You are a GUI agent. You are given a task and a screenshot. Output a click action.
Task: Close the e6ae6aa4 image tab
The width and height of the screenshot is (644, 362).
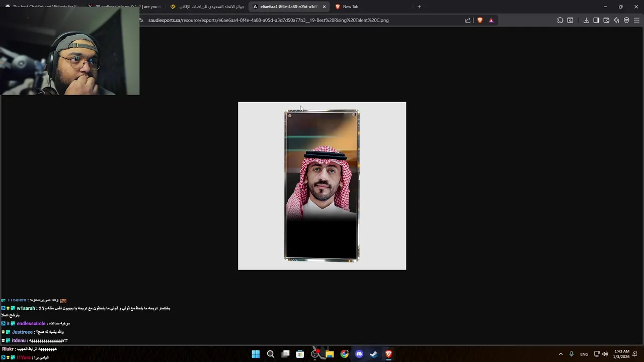coord(324,7)
